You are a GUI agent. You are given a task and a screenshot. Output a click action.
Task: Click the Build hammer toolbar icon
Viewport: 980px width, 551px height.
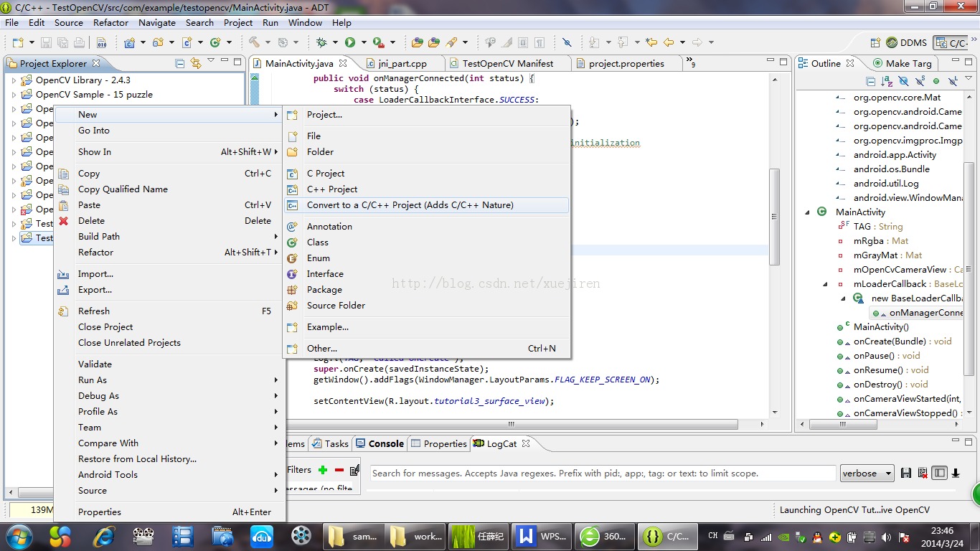pyautogui.click(x=255, y=42)
